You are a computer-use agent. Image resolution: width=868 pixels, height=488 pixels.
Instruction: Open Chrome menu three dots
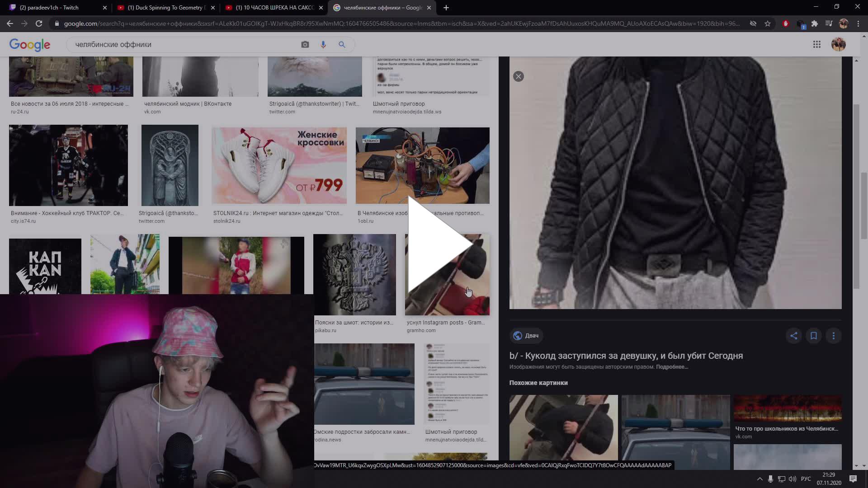(858, 23)
